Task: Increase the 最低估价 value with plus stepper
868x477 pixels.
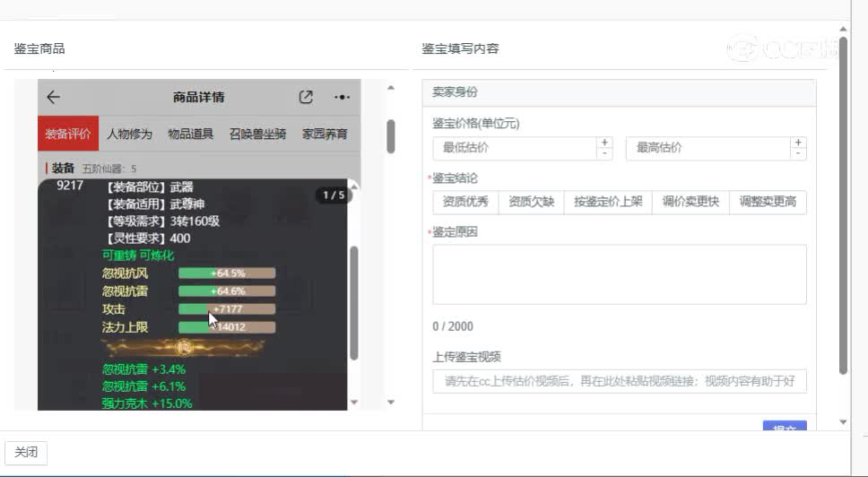Action: coord(604,143)
